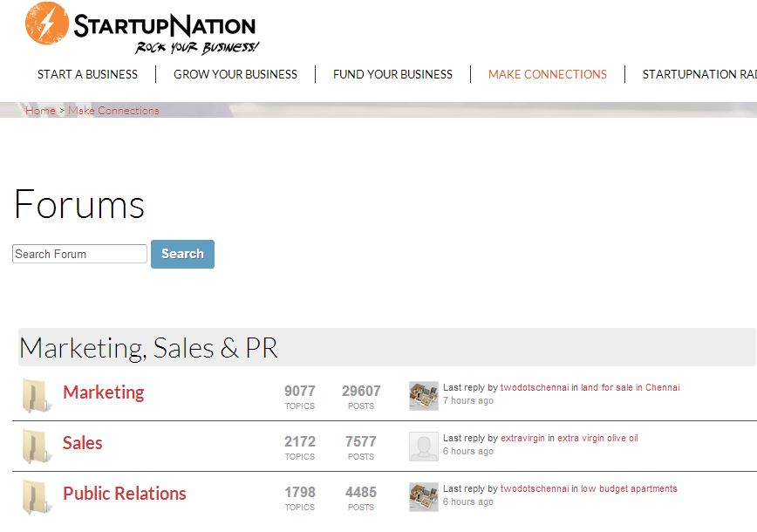Click the folder icon beside Sales
757x532 pixels.
click(x=36, y=446)
